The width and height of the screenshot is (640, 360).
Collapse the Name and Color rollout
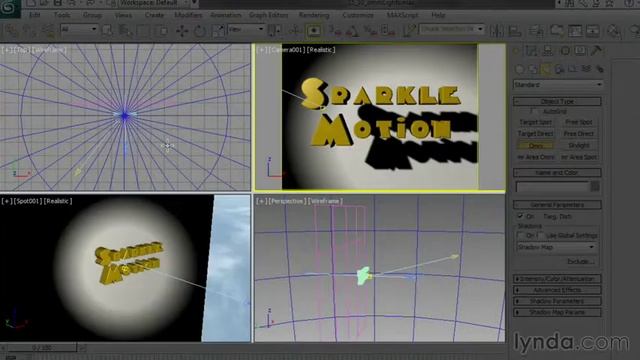[557, 172]
